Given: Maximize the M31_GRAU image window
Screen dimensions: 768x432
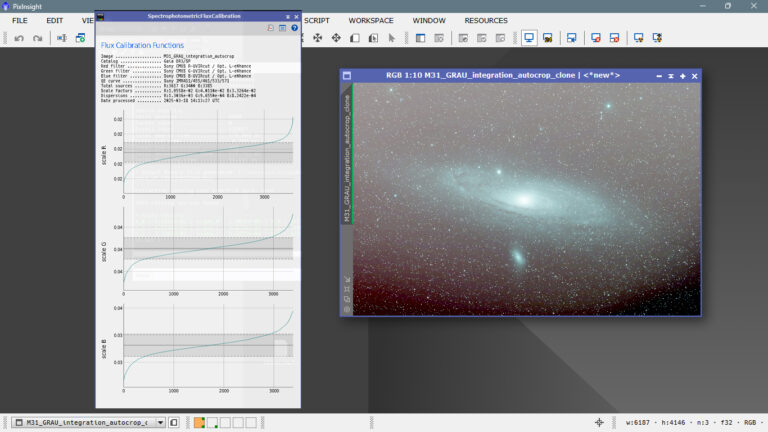Looking at the screenshot, I should pos(682,76).
